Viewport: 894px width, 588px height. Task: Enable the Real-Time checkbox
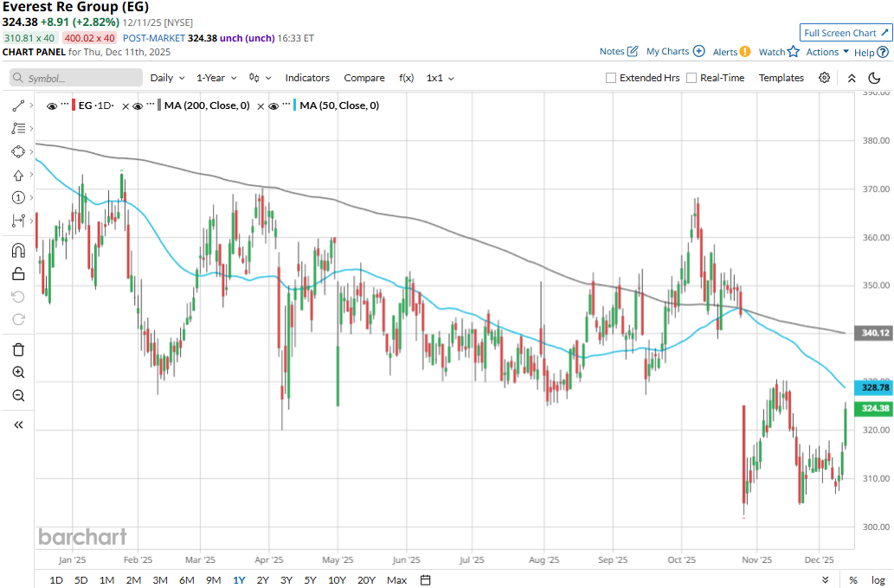pyautogui.click(x=691, y=78)
